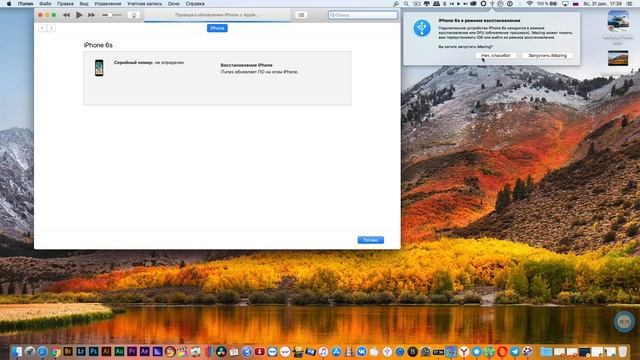The image size is (640, 360).
Task: Open the AirPlay output menu in iTunes
Action: [133, 15]
